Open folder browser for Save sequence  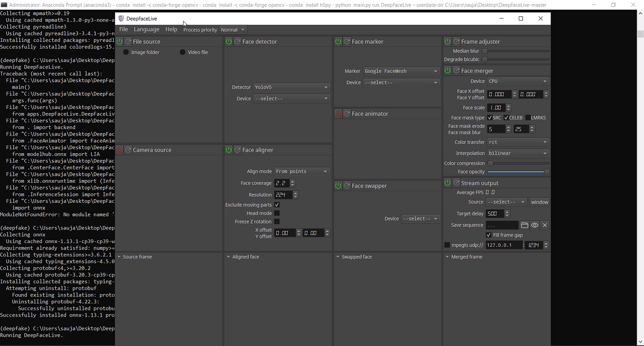coord(524,225)
